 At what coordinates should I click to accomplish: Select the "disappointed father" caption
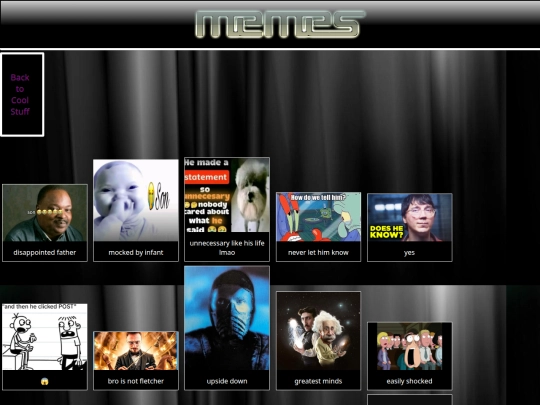pyautogui.click(x=45, y=252)
